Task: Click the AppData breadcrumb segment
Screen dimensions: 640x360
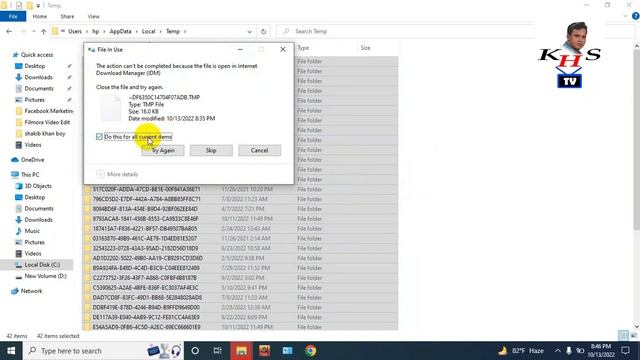Action: (x=120, y=31)
